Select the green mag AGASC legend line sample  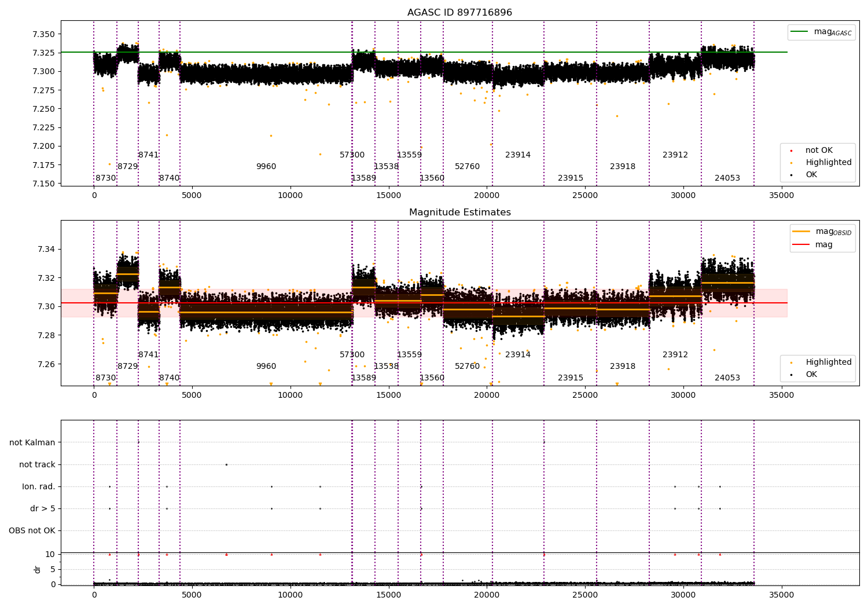[x=799, y=32]
